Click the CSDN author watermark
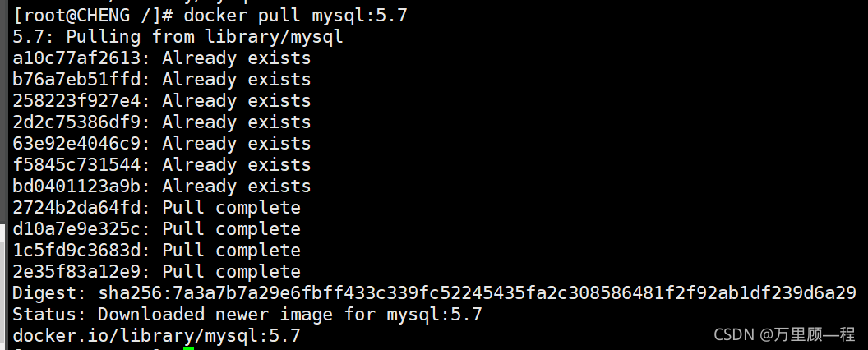The image size is (868, 350). [784, 334]
